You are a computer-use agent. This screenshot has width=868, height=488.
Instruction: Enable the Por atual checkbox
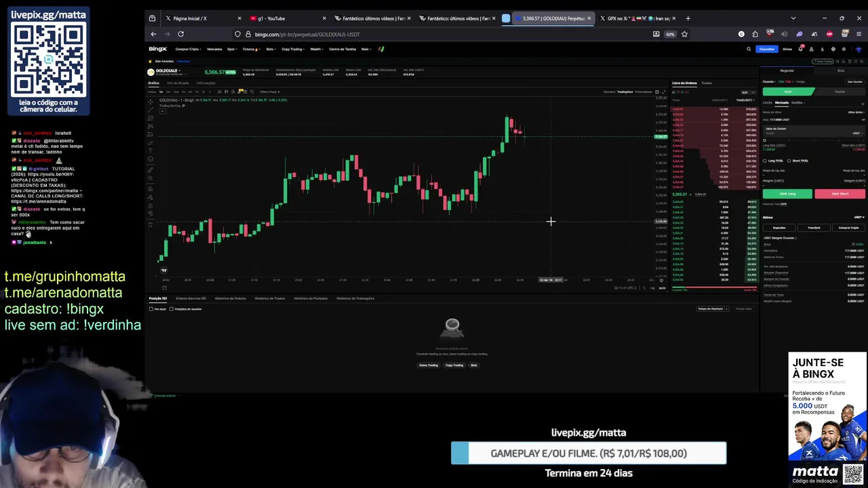coord(151,309)
